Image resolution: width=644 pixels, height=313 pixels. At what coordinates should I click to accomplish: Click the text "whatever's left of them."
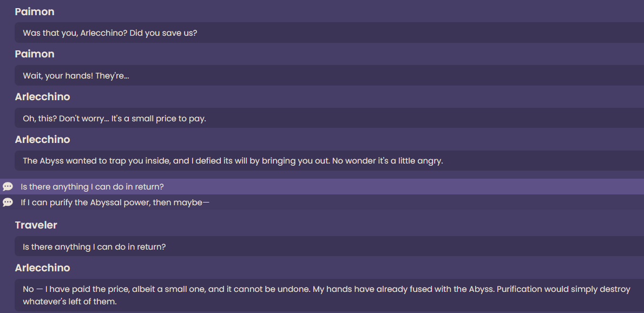[x=70, y=302]
